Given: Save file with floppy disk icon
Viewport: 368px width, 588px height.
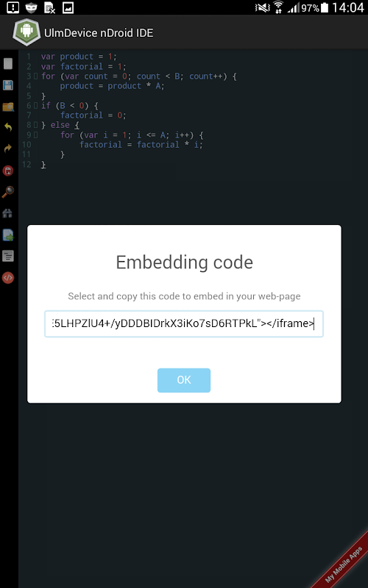Looking at the screenshot, I should [x=8, y=85].
